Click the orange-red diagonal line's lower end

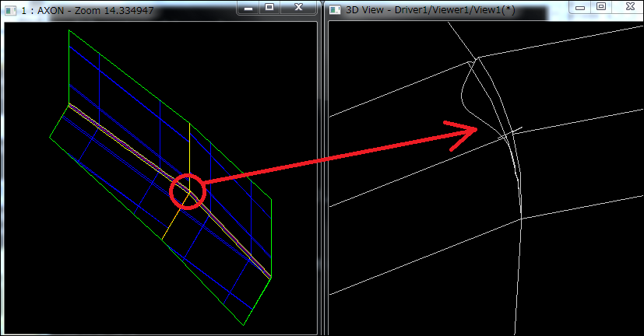269,275
